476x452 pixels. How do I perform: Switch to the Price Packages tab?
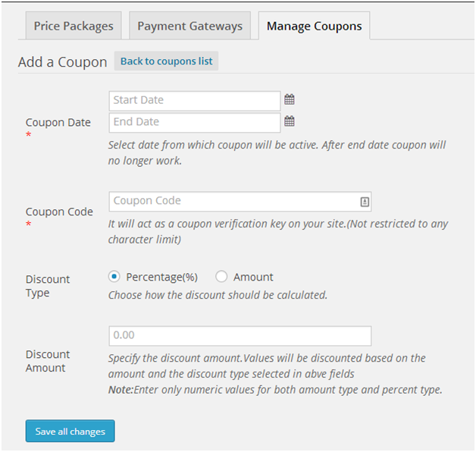(x=74, y=26)
